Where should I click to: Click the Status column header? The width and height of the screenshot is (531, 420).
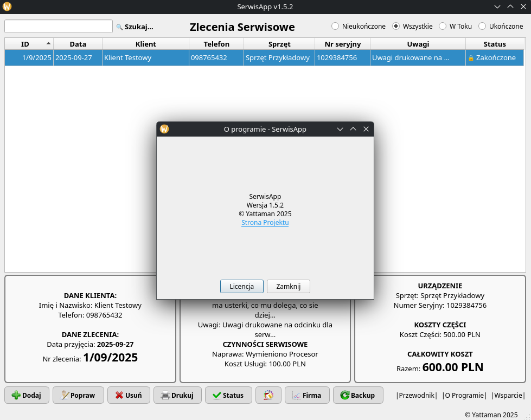coord(494,44)
